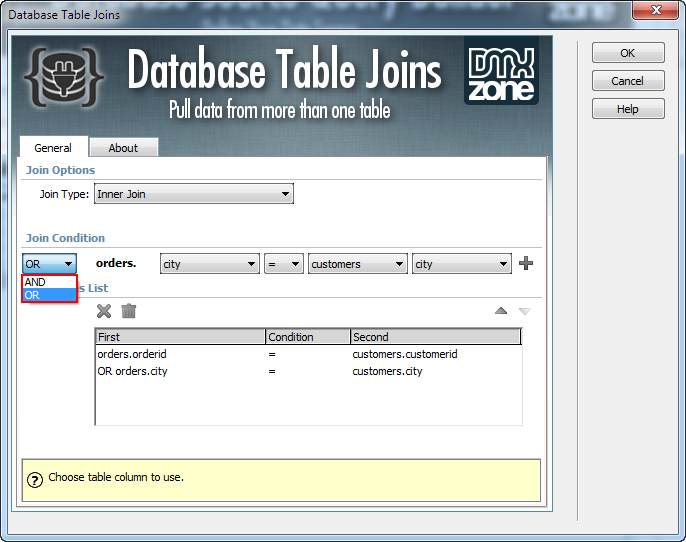Choose AND from the open dropdown list

[49, 282]
